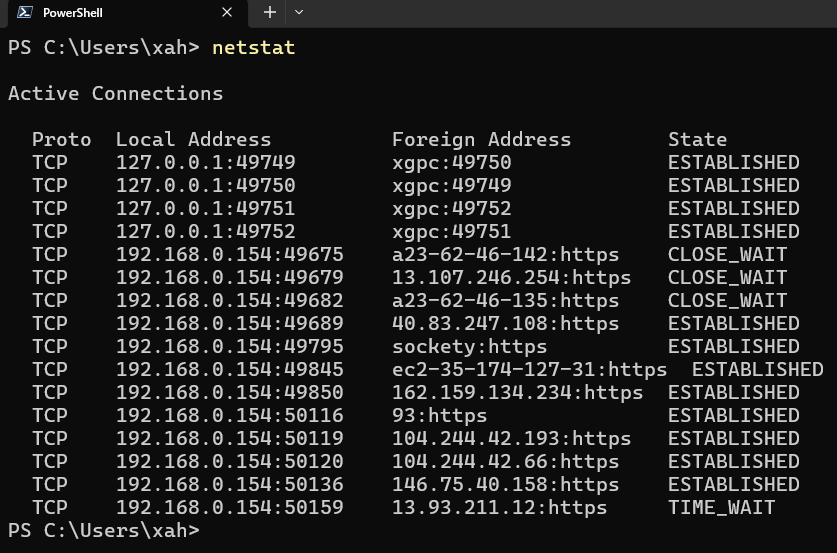Click the State column header
This screenshot has height=553, width=837.
697,139
